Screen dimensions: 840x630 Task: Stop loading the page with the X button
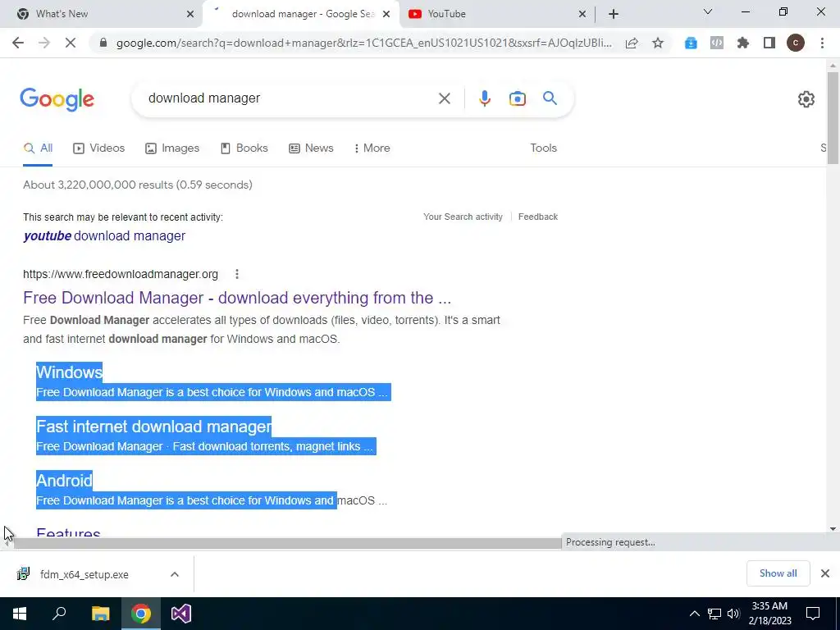pyautogui.click(x=71, y=43)
